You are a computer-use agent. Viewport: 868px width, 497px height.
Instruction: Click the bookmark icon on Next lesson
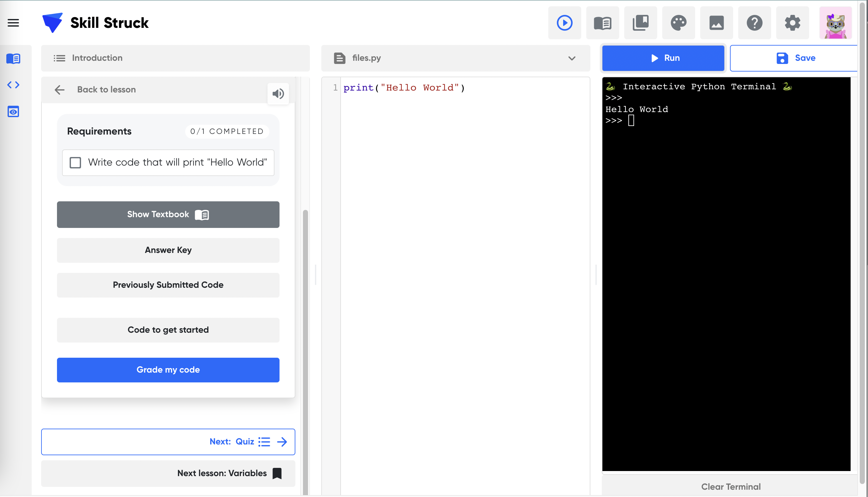[277, 474]
